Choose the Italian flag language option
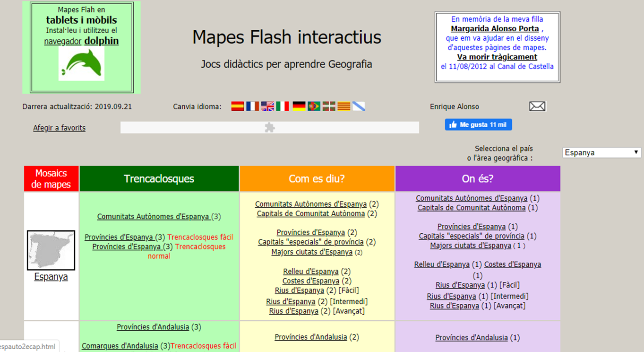Viewport: 644px width, 352px height. [x=283, y=106]
